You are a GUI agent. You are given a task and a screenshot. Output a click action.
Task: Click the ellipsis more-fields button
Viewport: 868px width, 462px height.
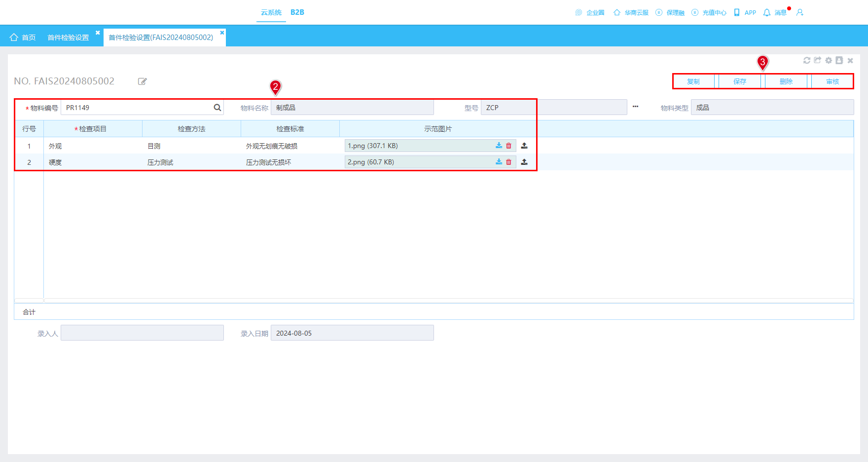coord(636,107)
